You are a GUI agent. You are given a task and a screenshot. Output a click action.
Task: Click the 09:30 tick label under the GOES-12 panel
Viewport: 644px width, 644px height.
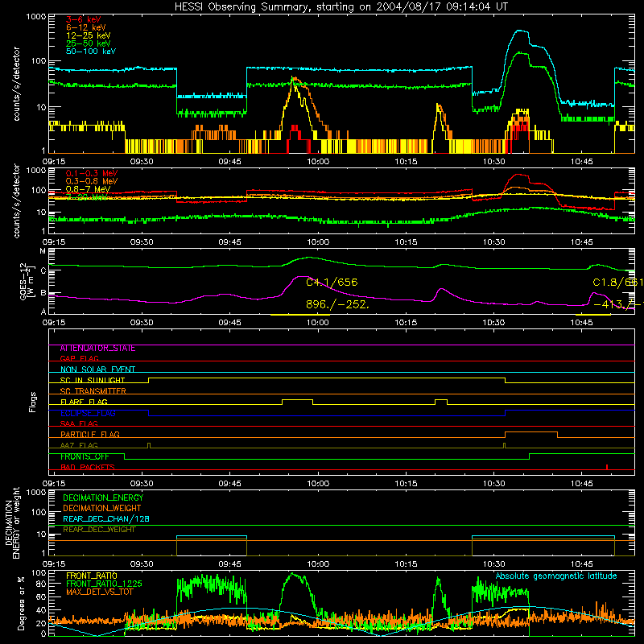point(142,323)
